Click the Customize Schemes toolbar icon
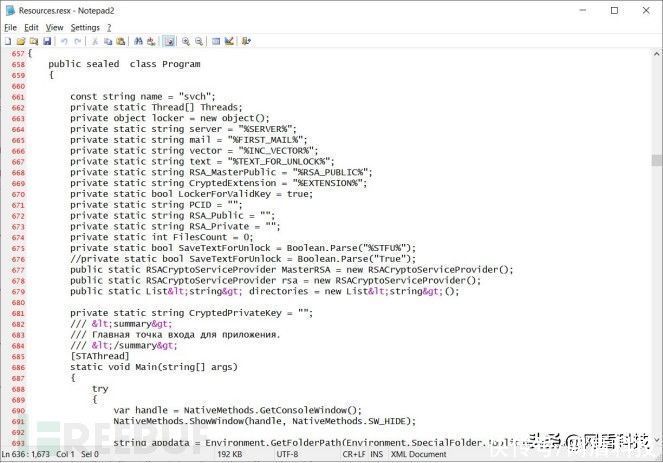The height and width of the screenshot is (463, 663). 229,41
